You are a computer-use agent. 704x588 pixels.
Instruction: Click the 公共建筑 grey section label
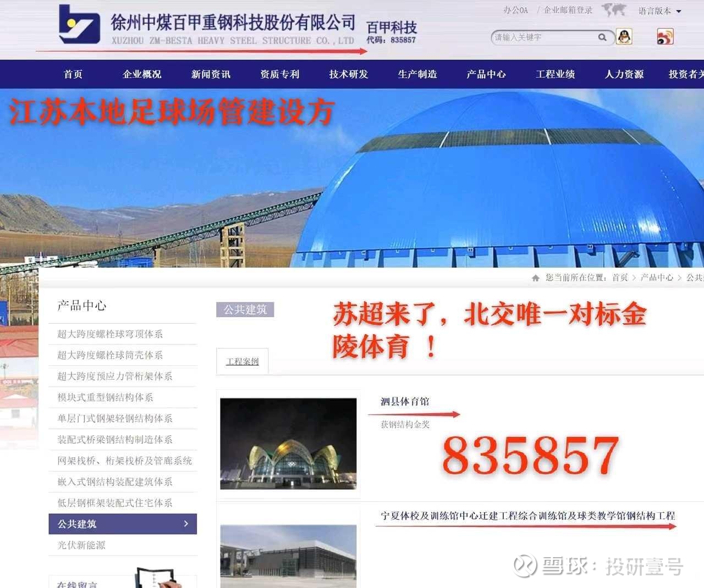coord(245,309)
